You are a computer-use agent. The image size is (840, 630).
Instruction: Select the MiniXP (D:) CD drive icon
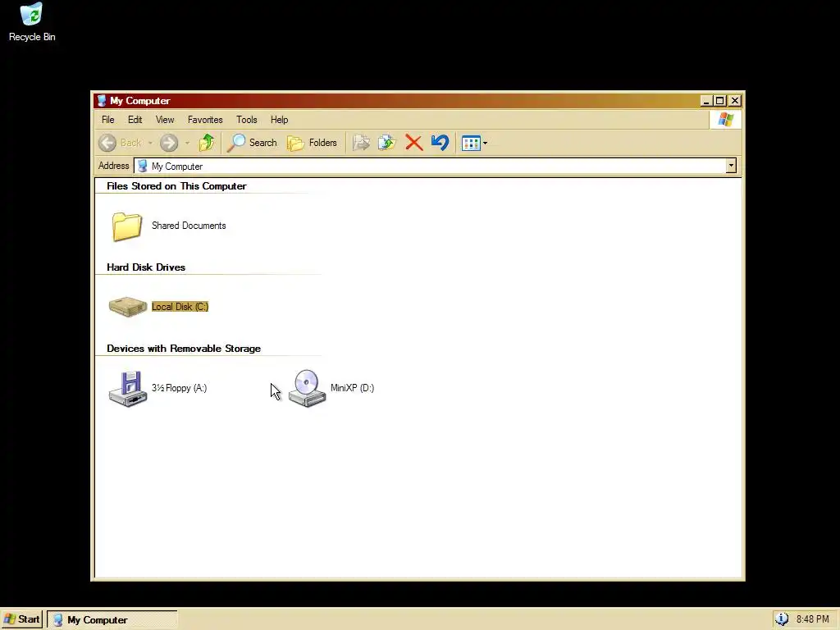point(307,388)
